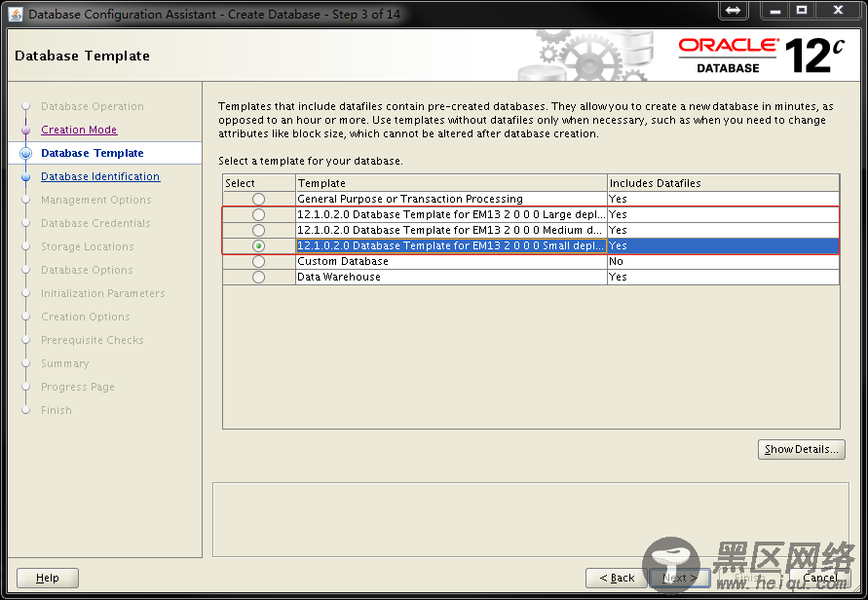Select the EM13 Medium deployment template radio
Screen dimensions: 868x600
258,230
